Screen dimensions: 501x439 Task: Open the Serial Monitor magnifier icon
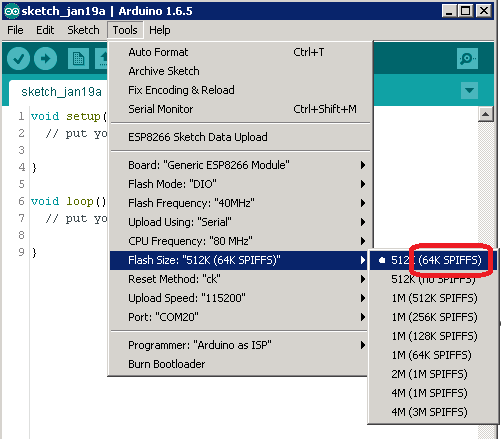point(467,59)
